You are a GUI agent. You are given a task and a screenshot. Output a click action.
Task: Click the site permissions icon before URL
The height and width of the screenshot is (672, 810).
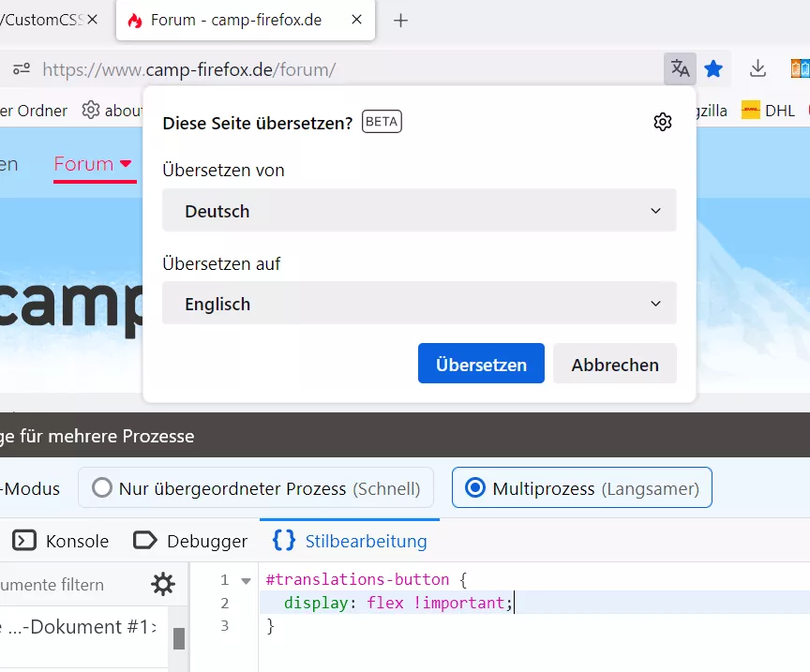coord(22,68)
